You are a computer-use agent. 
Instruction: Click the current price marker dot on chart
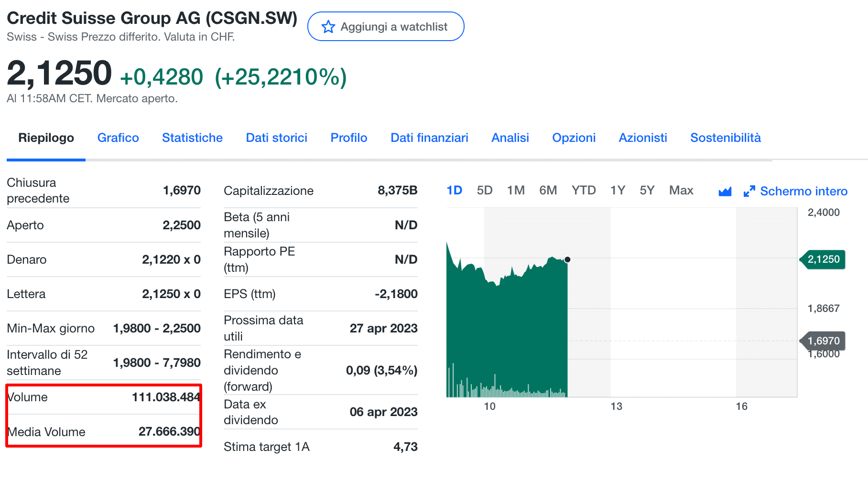point(567,260)
